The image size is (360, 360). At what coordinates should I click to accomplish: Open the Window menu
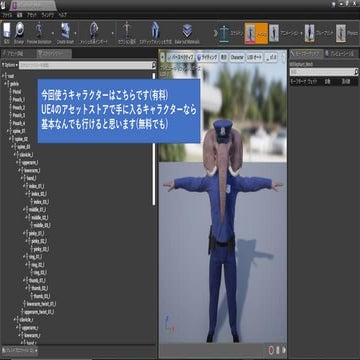coord(48,15)
